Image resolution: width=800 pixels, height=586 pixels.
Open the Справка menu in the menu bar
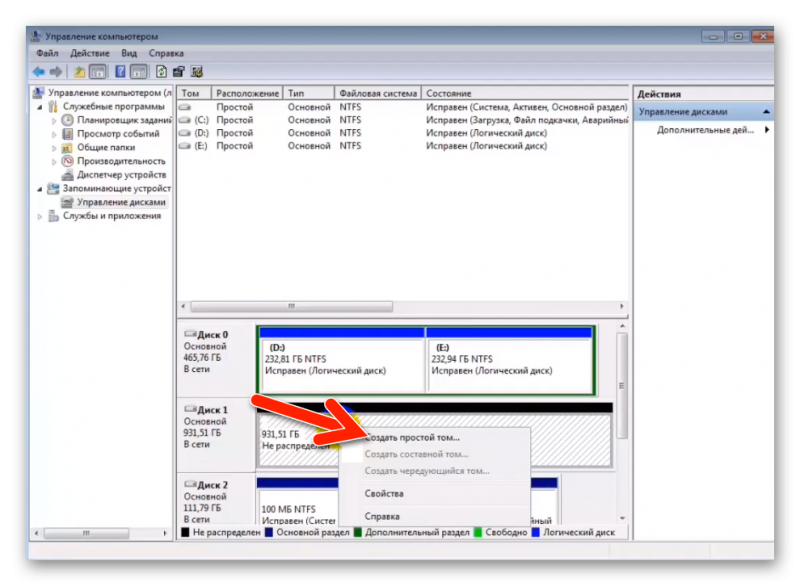pos(166,53)
